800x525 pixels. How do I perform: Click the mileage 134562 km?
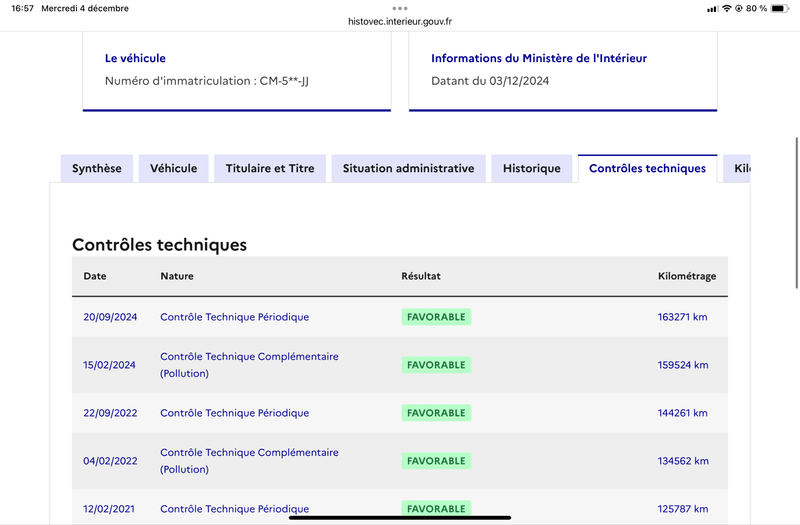point(683,461)
